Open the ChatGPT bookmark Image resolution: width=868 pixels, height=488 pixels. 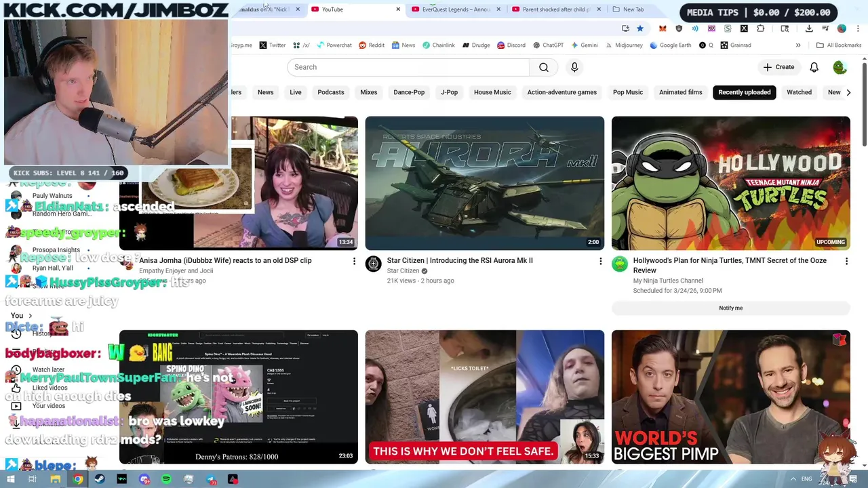[x=548, y=45]
